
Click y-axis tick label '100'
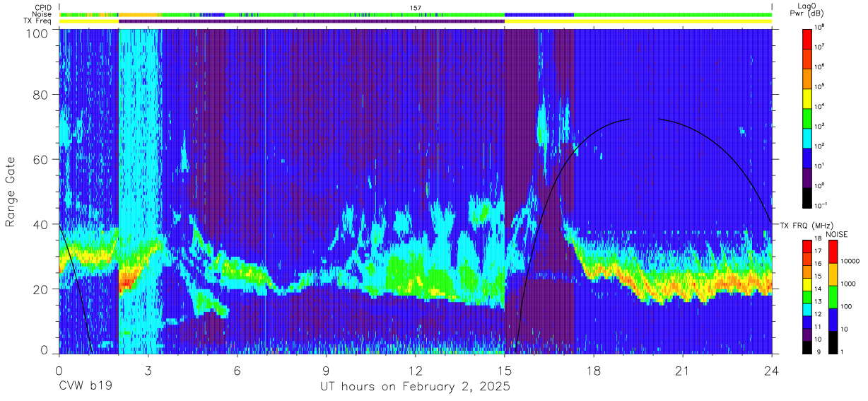(36, 33)
